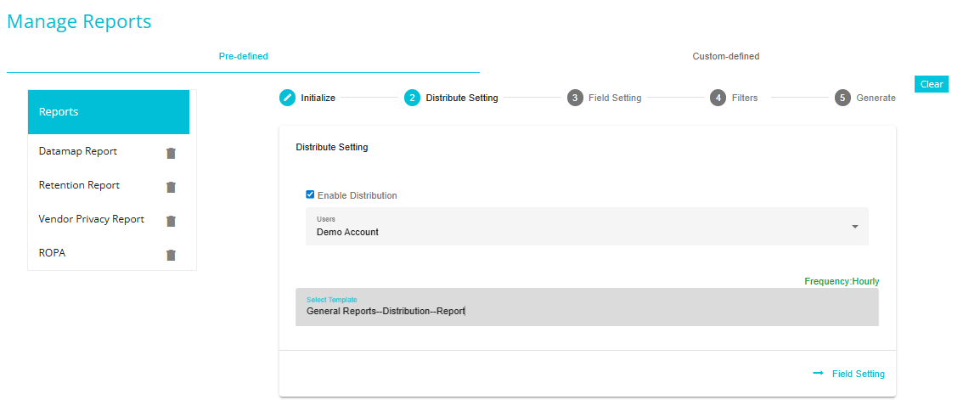Image resolution: width=980 pixels, height=400 pixels.
Task: Go to step 3 Field Setting circle
Action: pyautogui.click(x=575, y=98)
